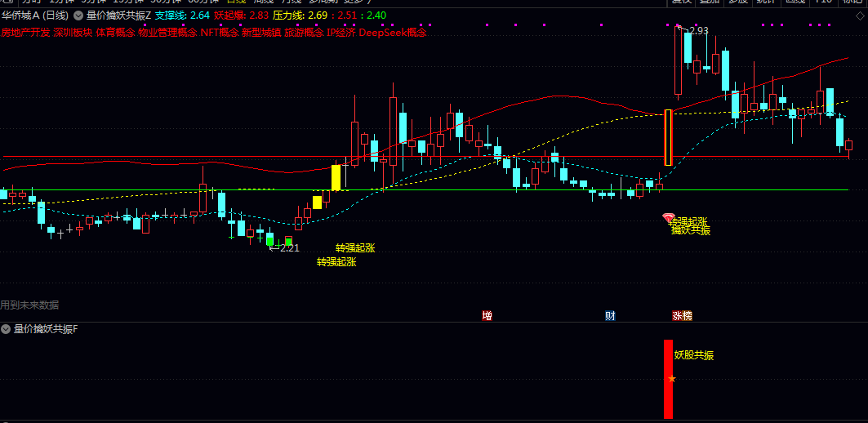Open the 旅游概念 concept tag
Viewport: 868px width, 423px height.
pos(303,33)
